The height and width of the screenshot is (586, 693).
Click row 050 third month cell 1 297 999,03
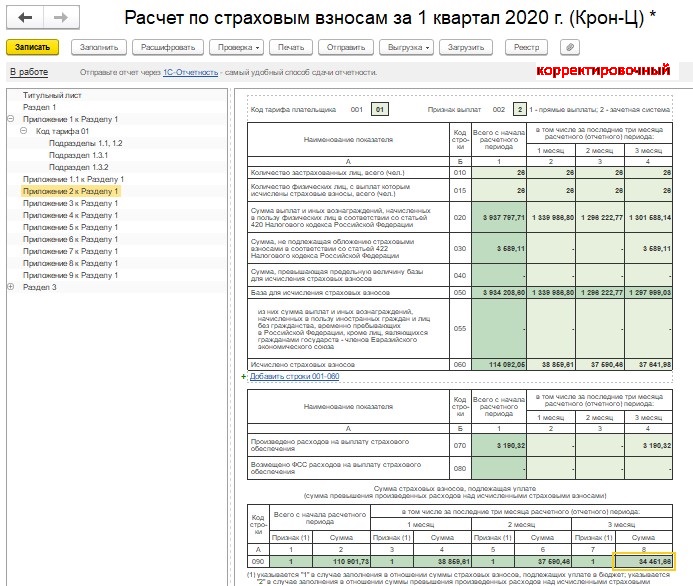tap(648, 293)
